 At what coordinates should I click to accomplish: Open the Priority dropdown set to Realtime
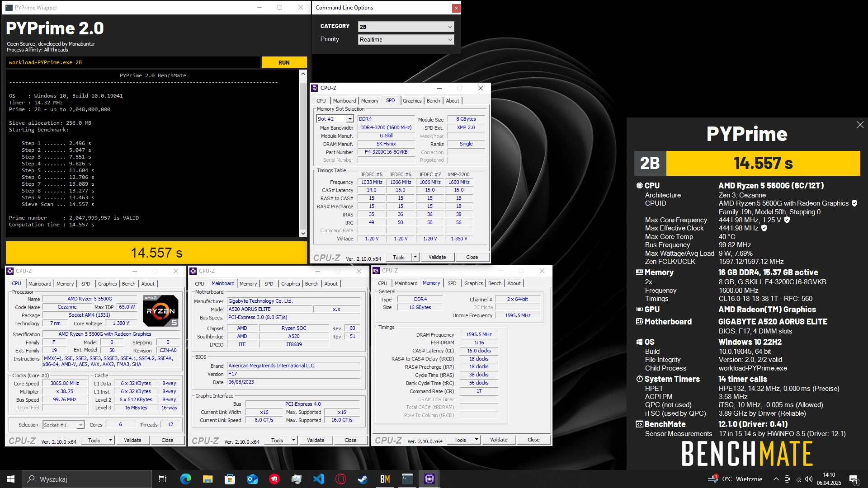(x=406, y=39)
